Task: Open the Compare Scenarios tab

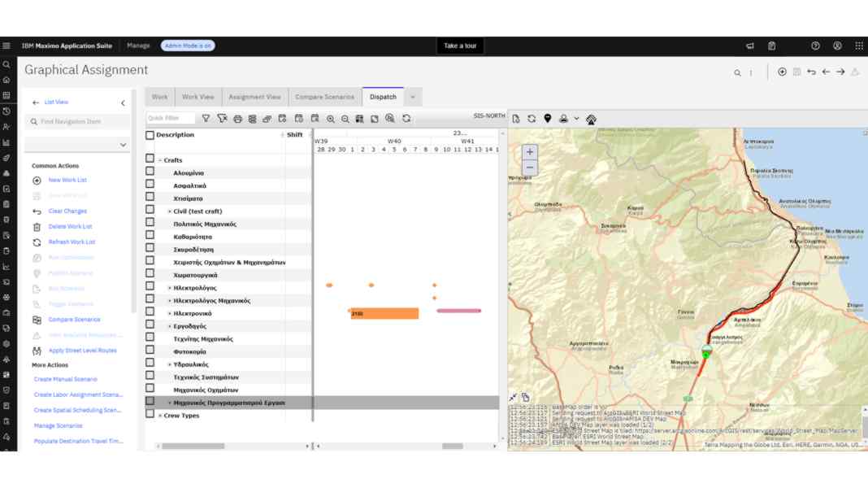Action: tap(324, 97)
